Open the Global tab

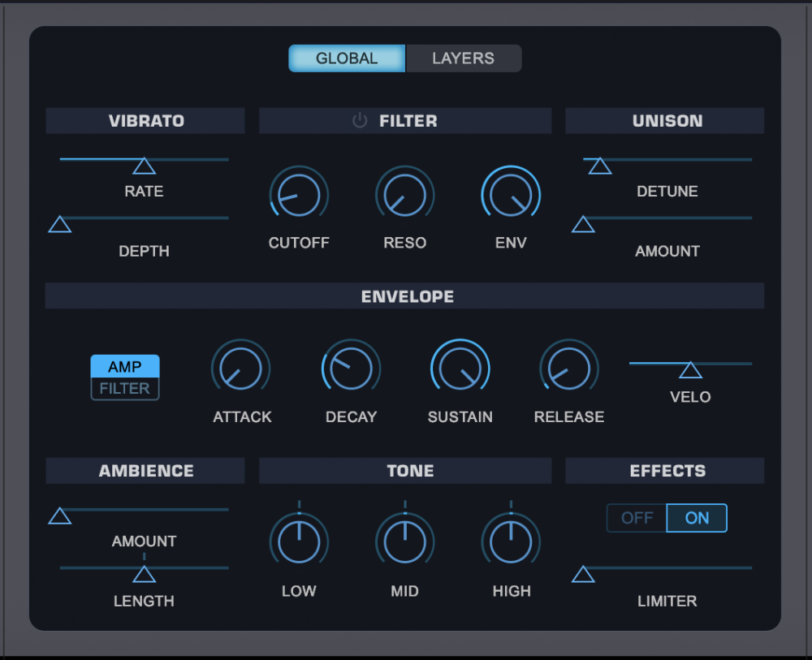tap(347, 58)
